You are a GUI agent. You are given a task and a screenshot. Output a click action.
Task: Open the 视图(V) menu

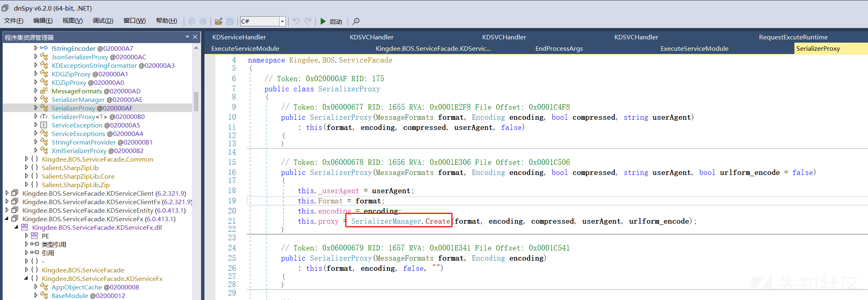[x=73, y=21]
